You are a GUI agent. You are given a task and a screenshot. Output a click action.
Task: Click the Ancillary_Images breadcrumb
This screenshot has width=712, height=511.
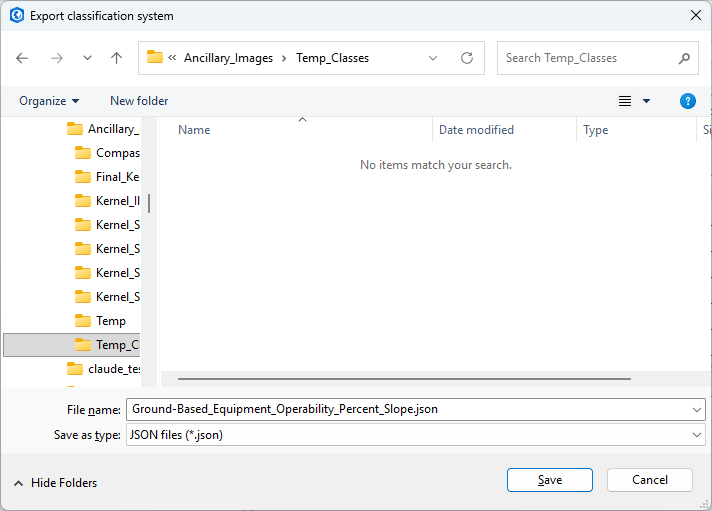pyautogui.click(x=228, y=58)
